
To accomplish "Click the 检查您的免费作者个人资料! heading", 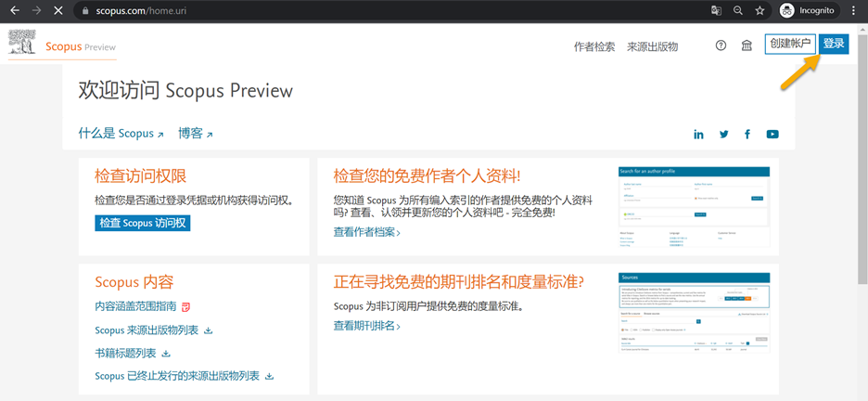I will click(x=427, y=176).
